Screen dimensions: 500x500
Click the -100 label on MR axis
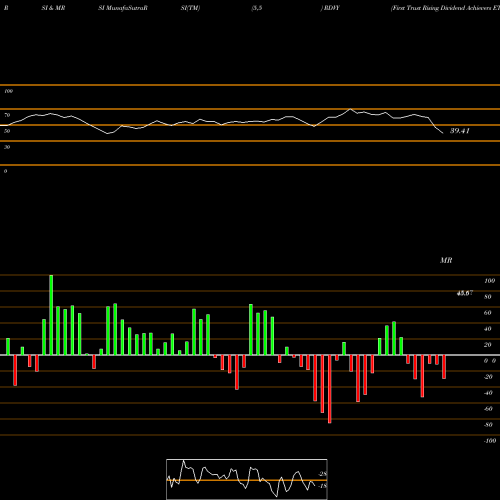[x=490, y=441]
